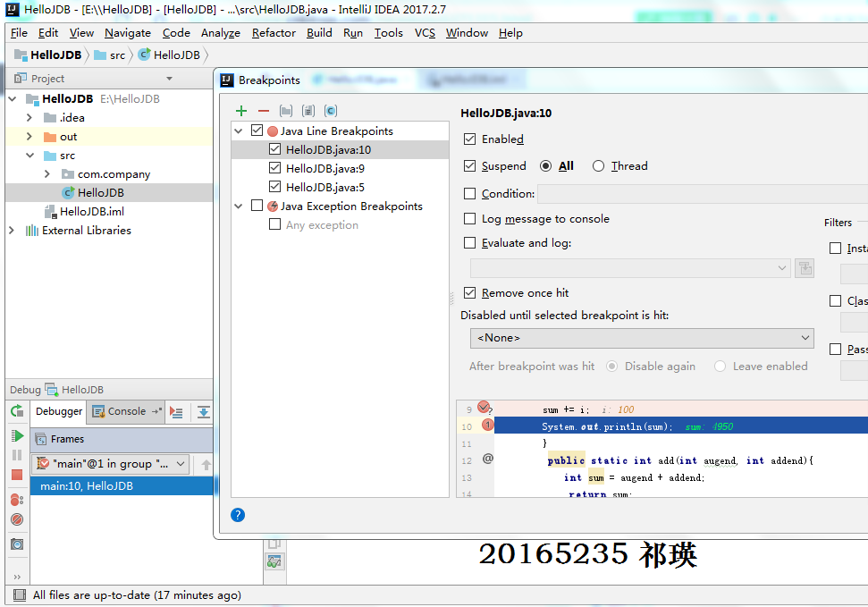Uncheck HelloJDB.java:5 breakpoint checkbox
Screen dimensions: 868x607
(x=274, y=186)
